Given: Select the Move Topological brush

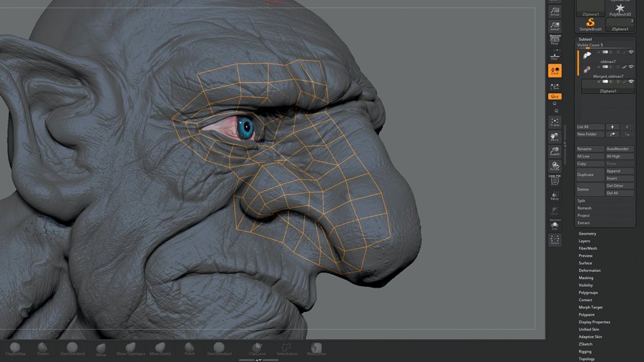Looking at the screenshot, I should coord(131,349).
